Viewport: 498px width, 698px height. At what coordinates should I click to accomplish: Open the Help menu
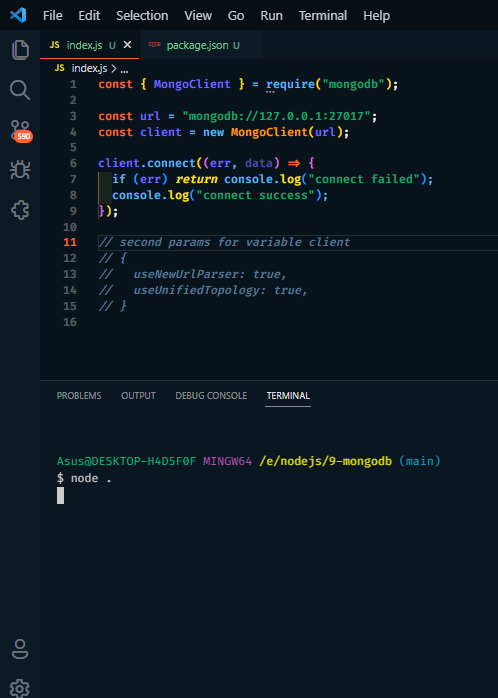coord(377,16)
